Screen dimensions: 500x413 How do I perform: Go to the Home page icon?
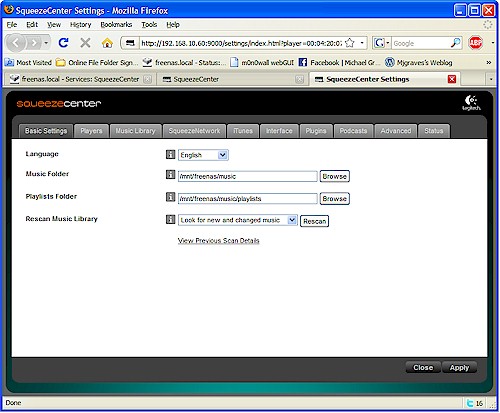click(x=107, y=43)
